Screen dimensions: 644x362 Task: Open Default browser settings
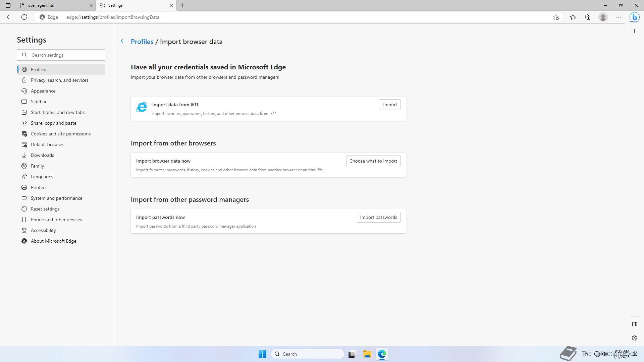coord(61,144)
